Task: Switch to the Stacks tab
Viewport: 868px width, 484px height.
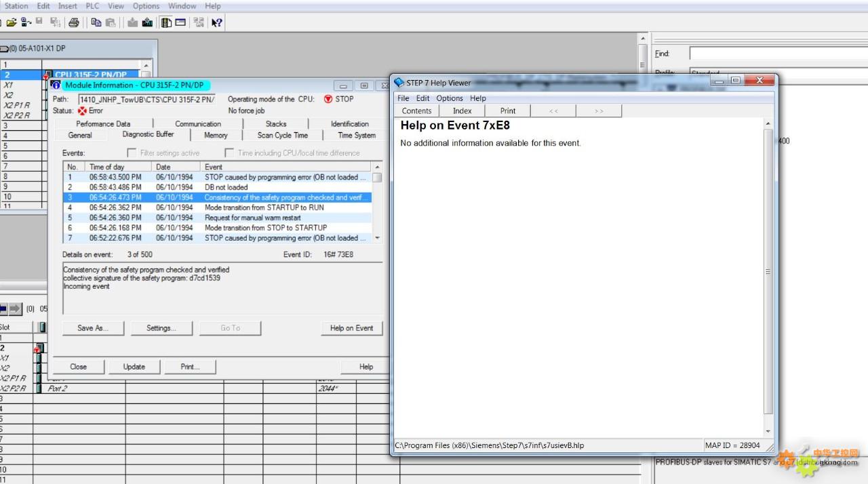Action: [276, 124]
